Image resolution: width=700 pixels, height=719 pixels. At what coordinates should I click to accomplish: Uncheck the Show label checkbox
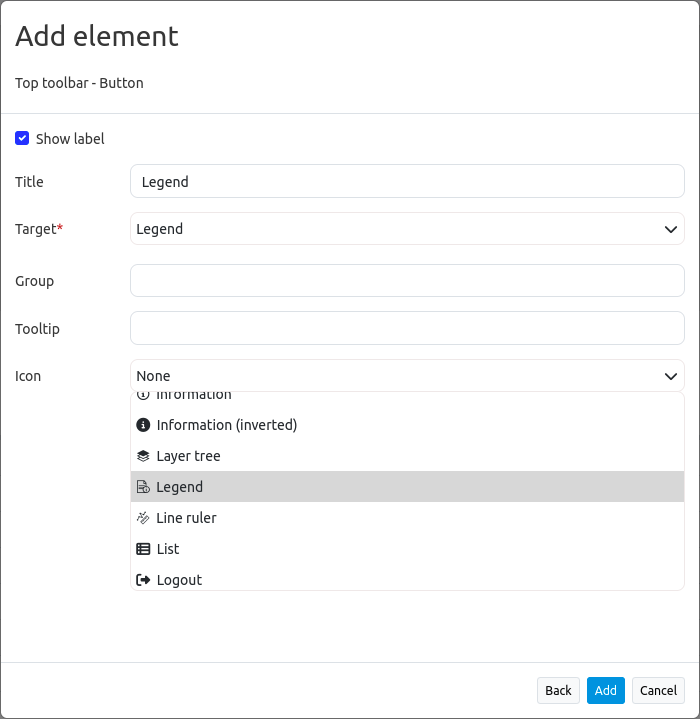(x=22, y=138)
